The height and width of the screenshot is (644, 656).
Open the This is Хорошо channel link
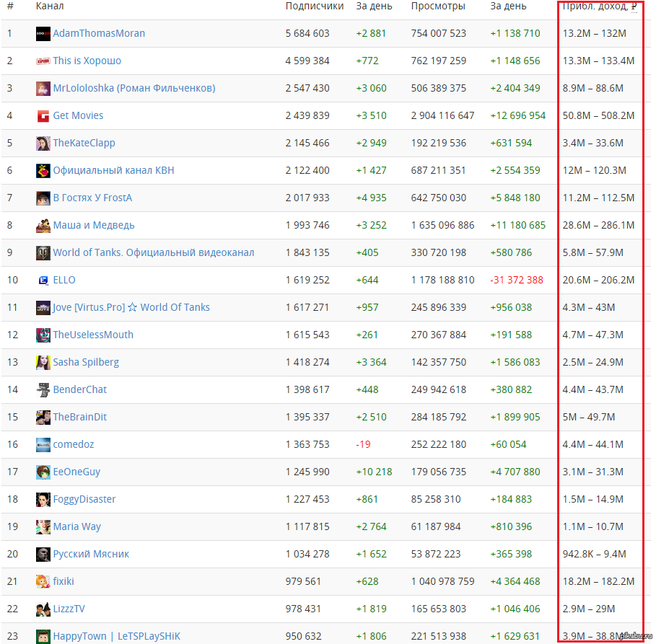coord(87,61)
